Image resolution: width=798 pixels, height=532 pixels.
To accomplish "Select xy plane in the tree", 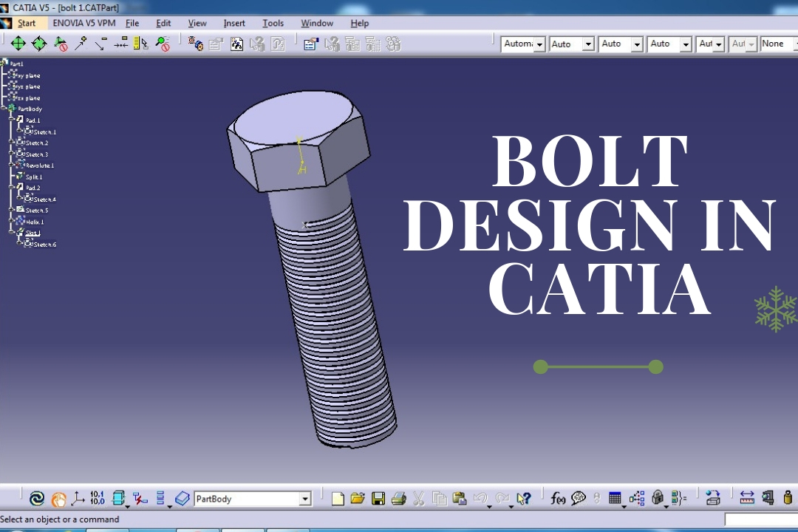I will click(x=29, y=75).
